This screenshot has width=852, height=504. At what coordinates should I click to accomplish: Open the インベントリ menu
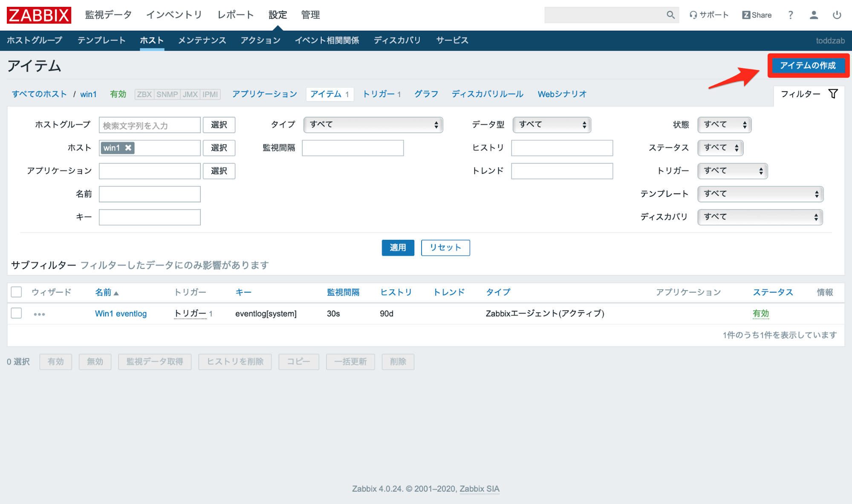tap(174, 15)
